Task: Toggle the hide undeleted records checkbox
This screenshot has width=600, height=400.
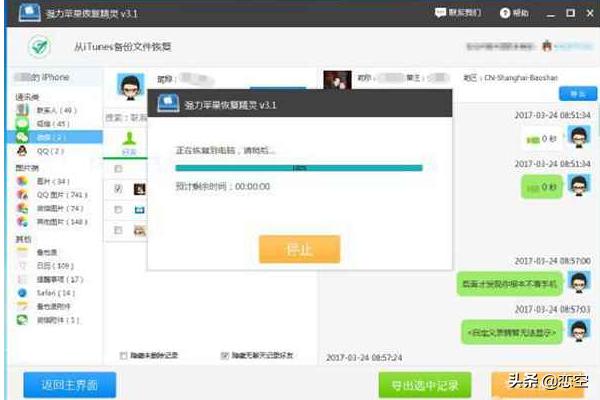Action: coord(123,356)
